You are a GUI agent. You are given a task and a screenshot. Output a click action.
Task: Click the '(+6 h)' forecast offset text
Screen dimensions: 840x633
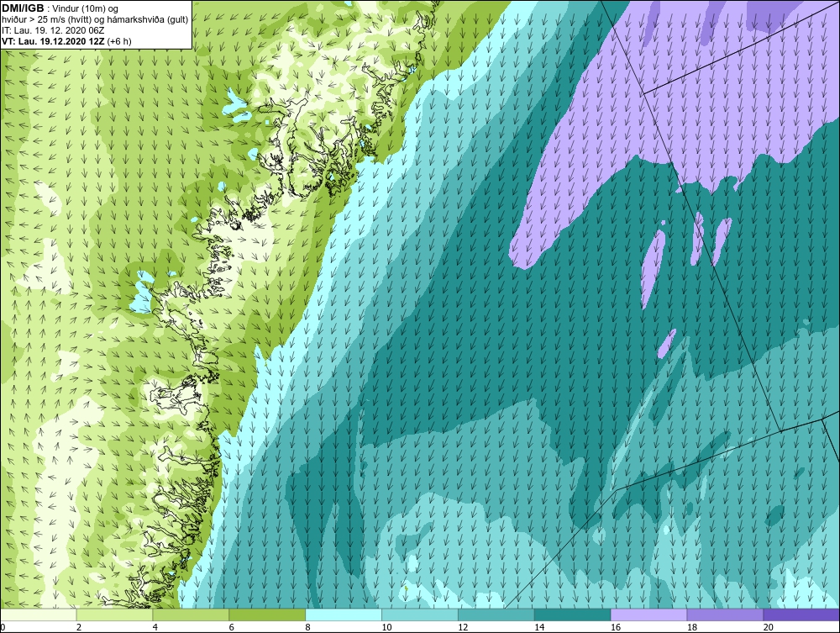tap(119, 41)
